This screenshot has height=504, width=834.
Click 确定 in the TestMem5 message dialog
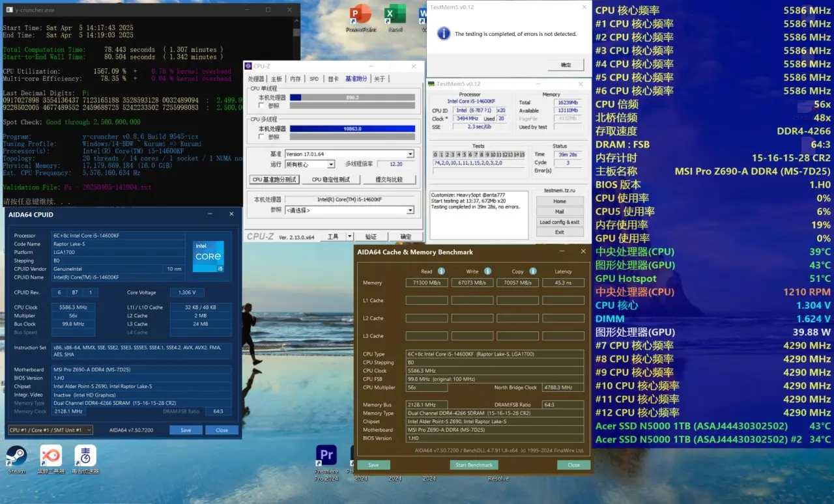tap(566, 64)
